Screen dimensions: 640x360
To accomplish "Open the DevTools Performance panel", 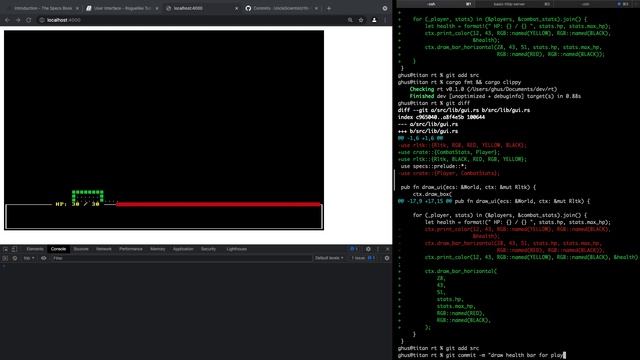I will 131,249.
